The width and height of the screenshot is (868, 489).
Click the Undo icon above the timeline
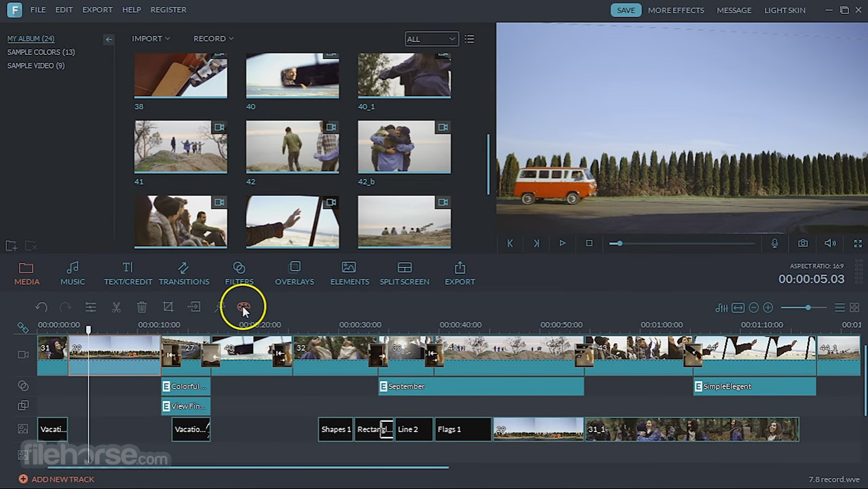pyautogui.click(x=41, y=307)
